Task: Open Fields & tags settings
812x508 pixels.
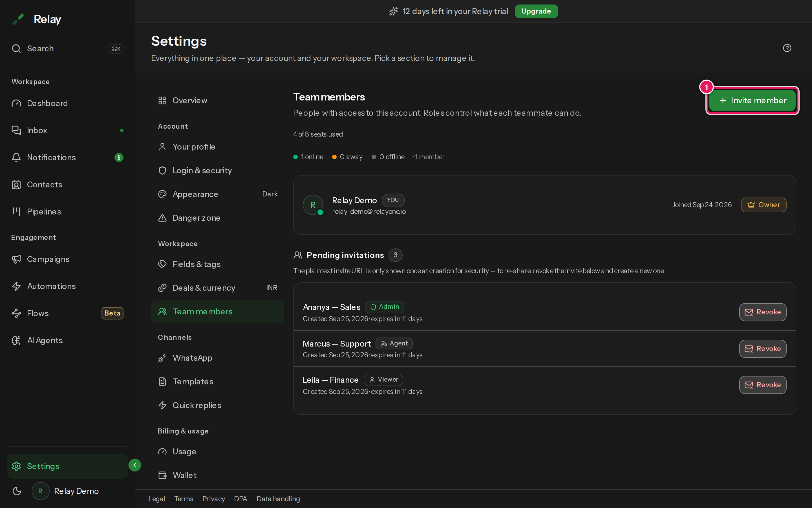Action: pos(217,264)
